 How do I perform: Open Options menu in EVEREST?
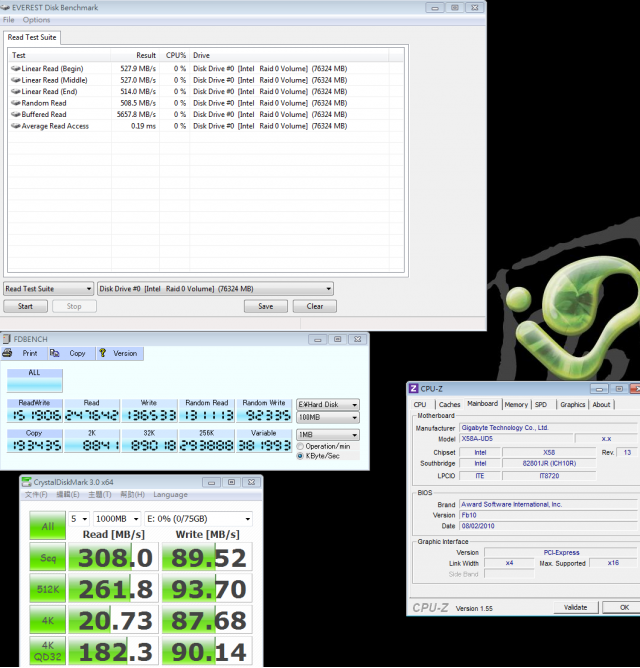click(36, 20)
